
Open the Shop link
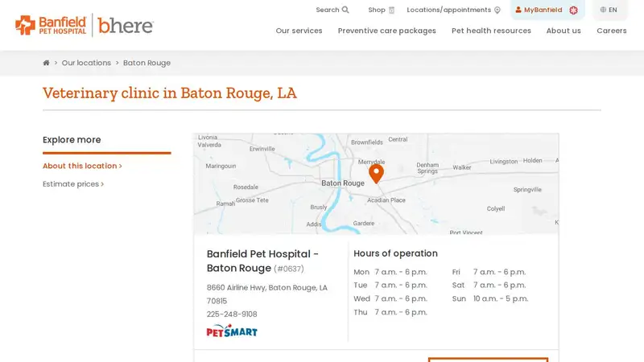(376, 10)
